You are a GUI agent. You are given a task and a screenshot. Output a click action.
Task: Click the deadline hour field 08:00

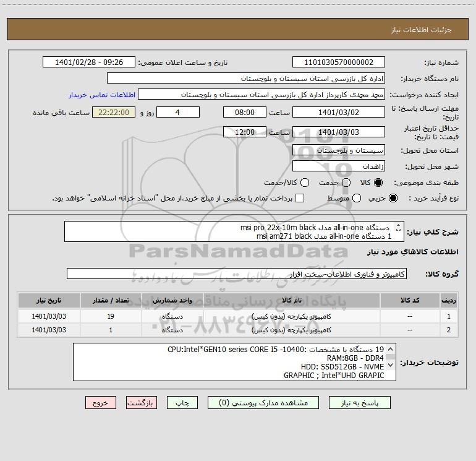[245, 112]
